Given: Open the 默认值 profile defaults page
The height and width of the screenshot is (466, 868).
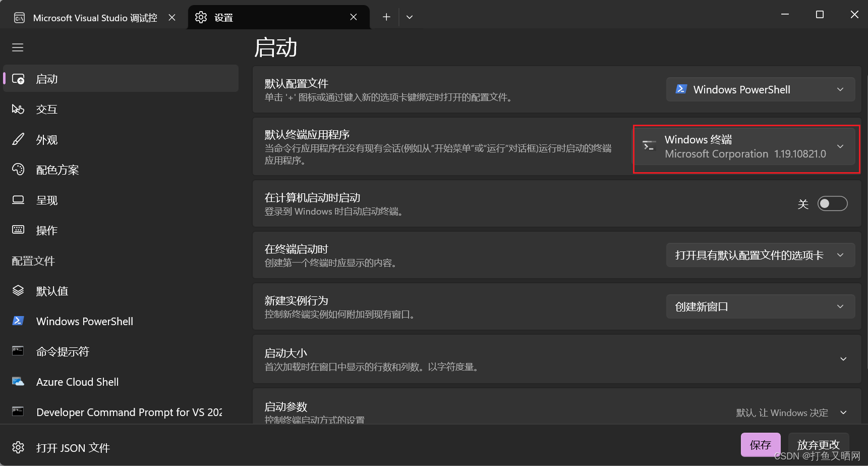Looking at the screenshot, I should coord(121,291).
